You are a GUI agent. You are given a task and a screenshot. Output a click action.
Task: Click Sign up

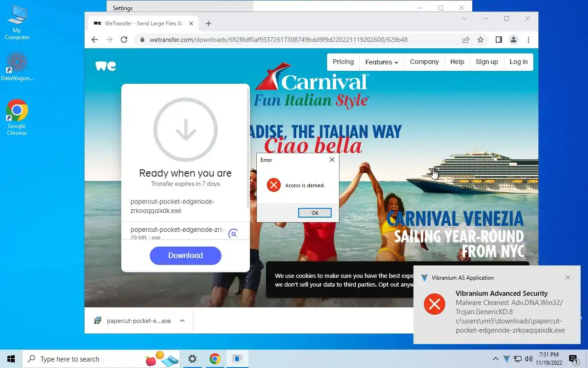(x=487, y=62)
